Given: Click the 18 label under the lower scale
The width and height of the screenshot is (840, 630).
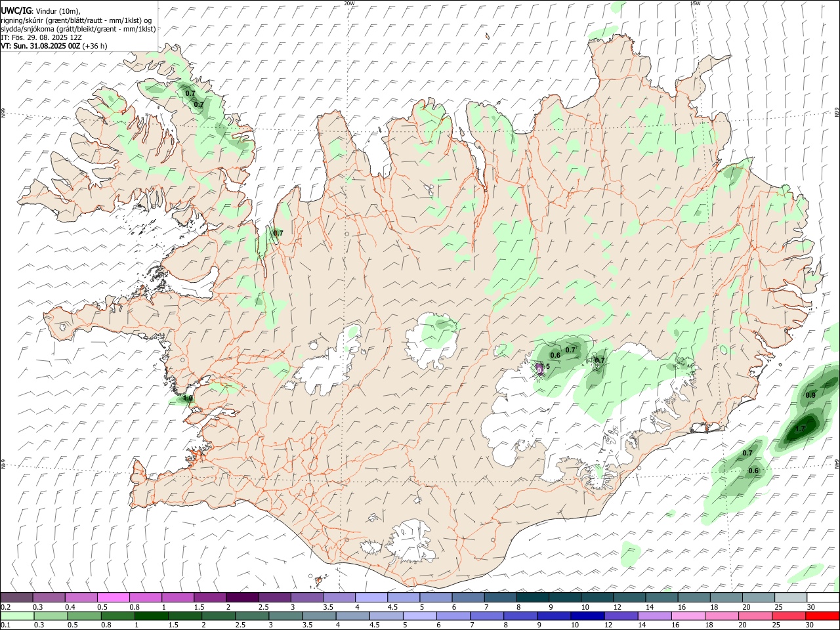Looking at the screenshot, I should [709, 625].
